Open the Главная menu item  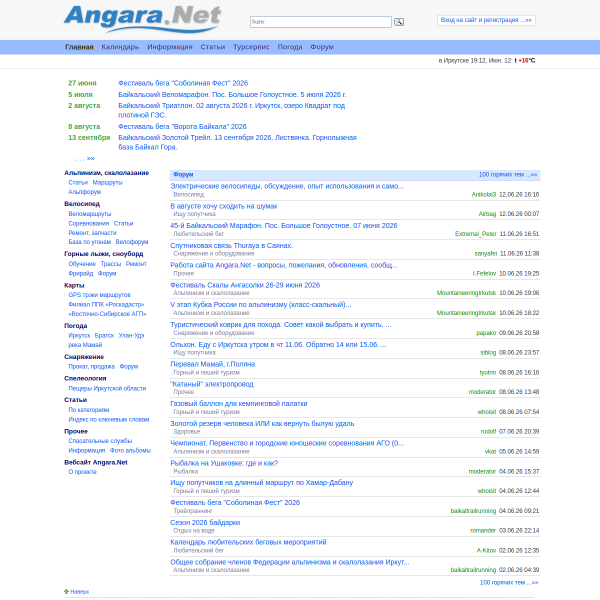point(79,47)
